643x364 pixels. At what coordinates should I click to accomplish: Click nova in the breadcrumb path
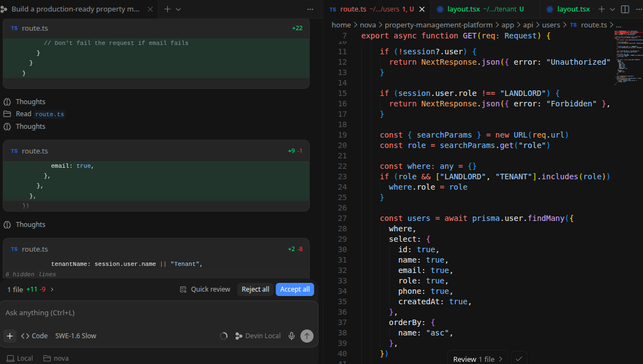pos(368,25)
